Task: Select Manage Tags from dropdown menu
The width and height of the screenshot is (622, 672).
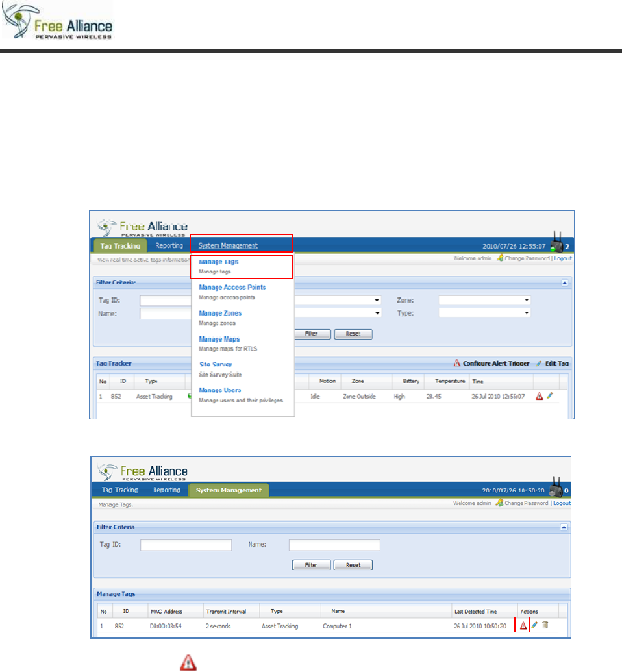Action: pyautogui.click(x=219, y=262)
